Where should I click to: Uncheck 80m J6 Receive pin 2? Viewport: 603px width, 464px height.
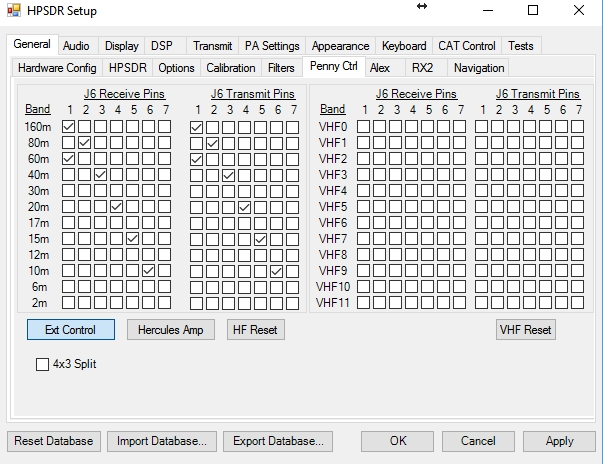pyautogui.click(x=85, y=143)
